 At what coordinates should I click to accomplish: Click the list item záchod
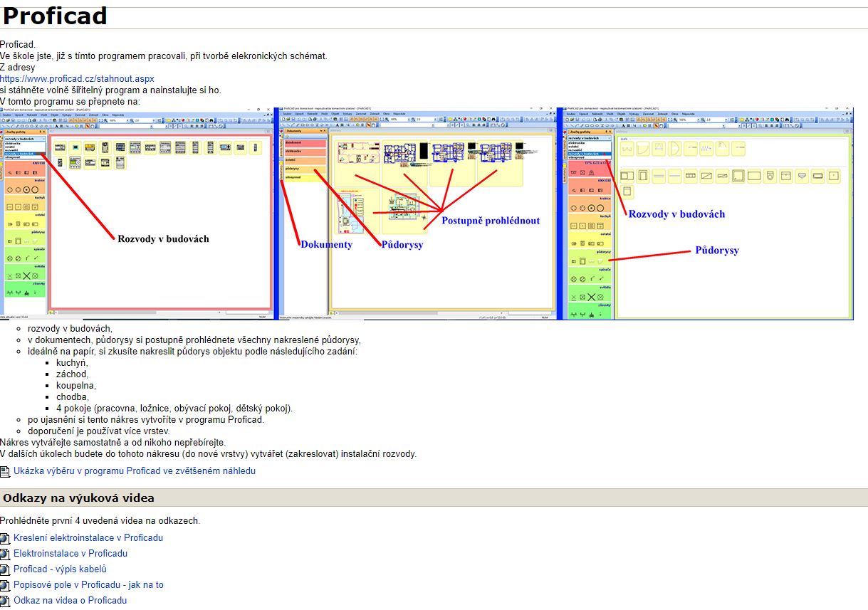[72, 374]
